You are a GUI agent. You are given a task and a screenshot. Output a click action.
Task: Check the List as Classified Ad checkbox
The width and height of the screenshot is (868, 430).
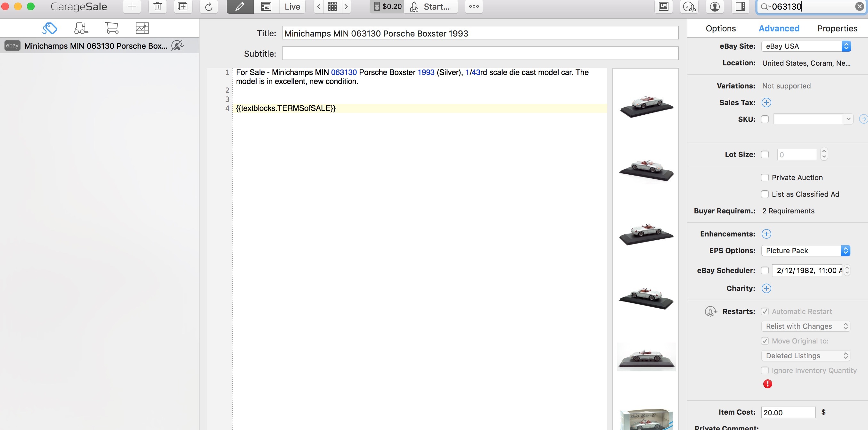pyautogui.click(x=765, y=194)
